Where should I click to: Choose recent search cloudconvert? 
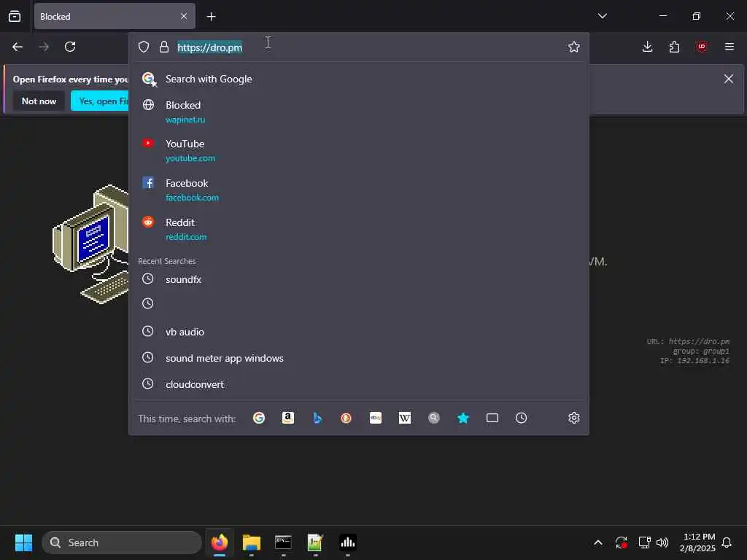(359, 384)
